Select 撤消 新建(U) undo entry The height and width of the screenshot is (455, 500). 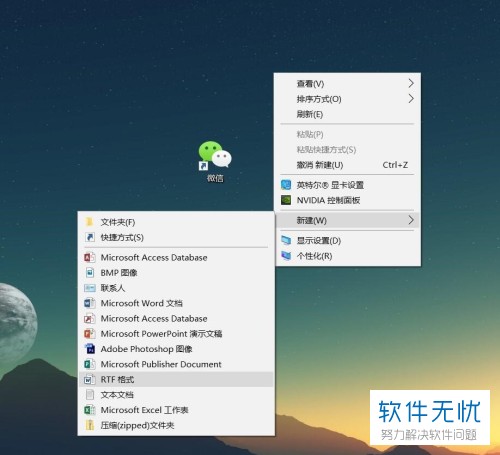[x=347, y=165]
